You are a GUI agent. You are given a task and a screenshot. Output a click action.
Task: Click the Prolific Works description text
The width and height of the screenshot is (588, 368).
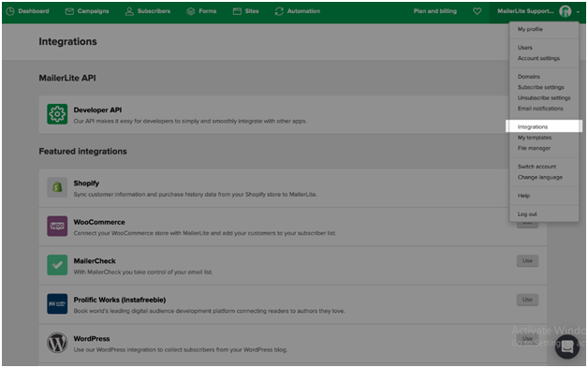point(209,311)
